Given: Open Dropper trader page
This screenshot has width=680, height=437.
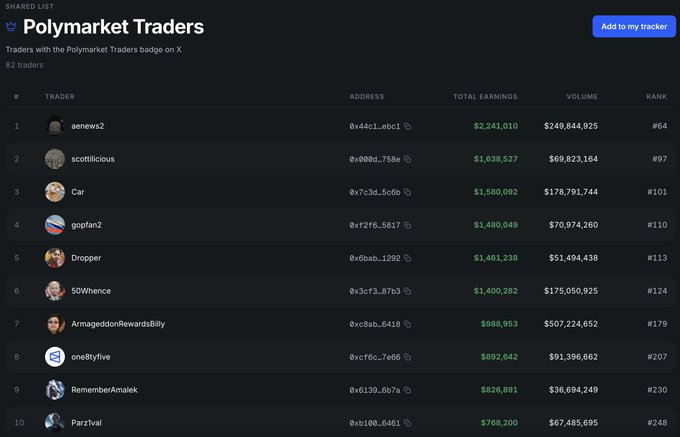Looking at the screenshot, I should pos(86,258).
